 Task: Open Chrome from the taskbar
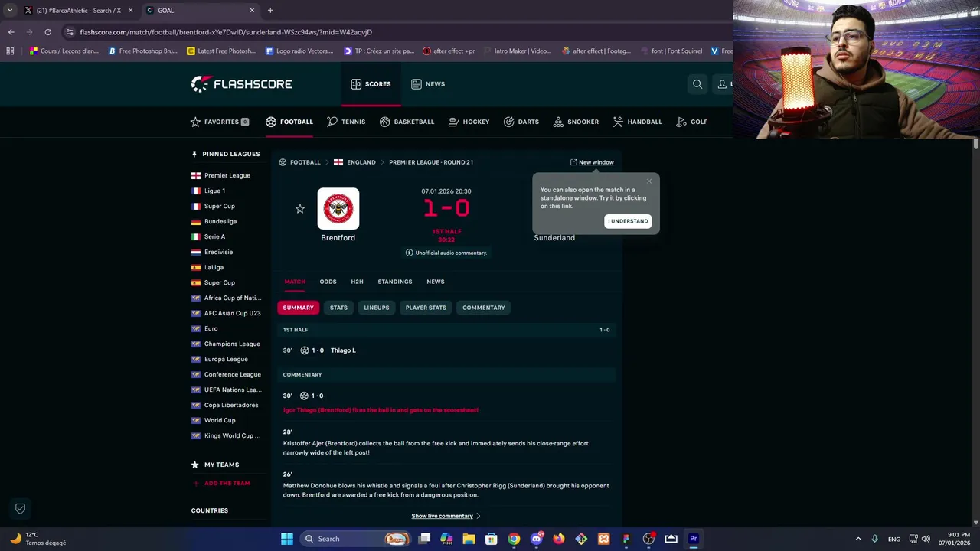pyautogui.click(x=514, y=539)
